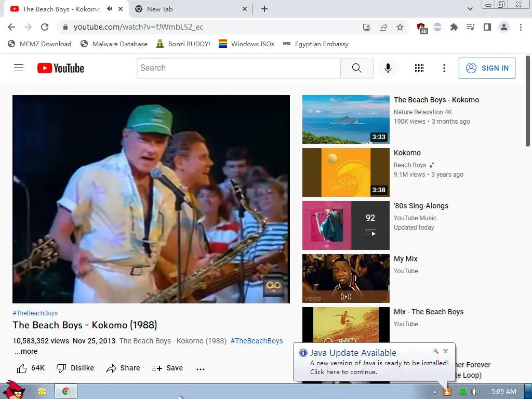The height and width of the screenshot is (399, 532).
Task: Like the video with thumbs up
Action: [x=30, y=368]
